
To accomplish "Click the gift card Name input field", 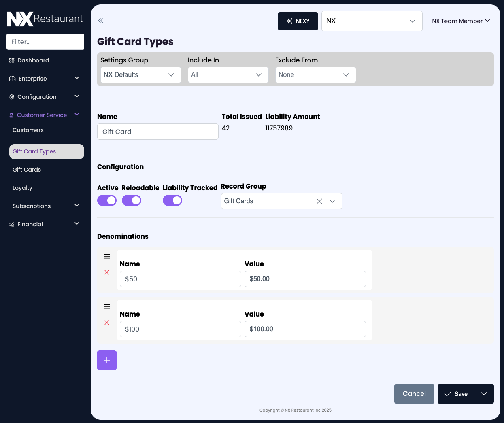I will pyautogui.click(x=158, y=132).
